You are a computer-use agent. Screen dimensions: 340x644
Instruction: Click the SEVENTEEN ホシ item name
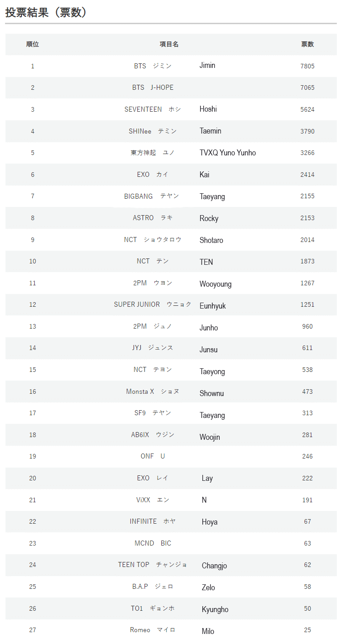[153, 109]
